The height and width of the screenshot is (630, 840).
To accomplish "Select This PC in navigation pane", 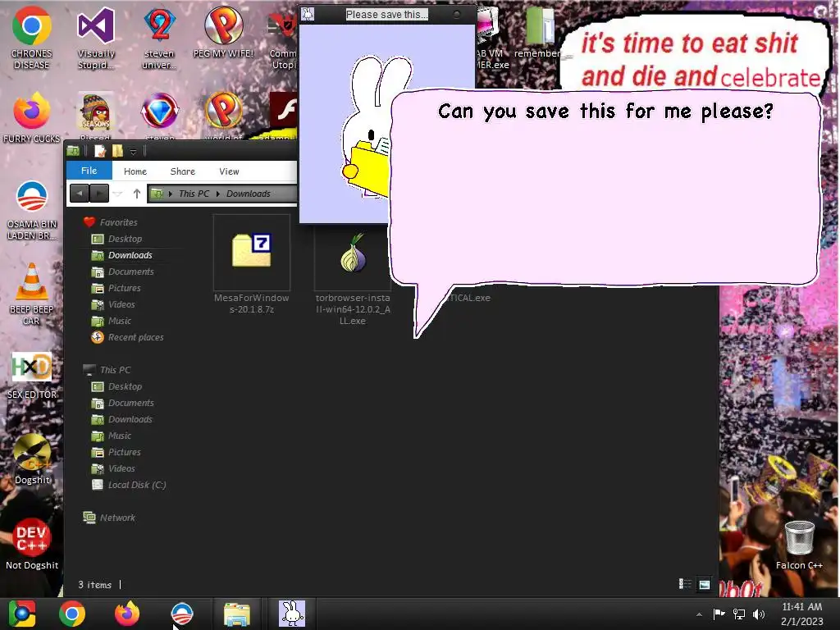I will [x=115, y=370].
